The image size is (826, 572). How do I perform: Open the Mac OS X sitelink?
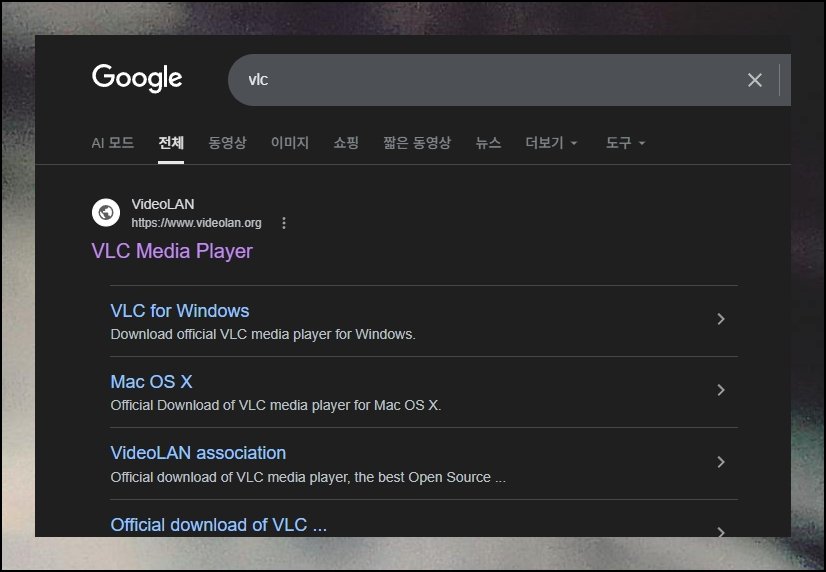[152, 382]
